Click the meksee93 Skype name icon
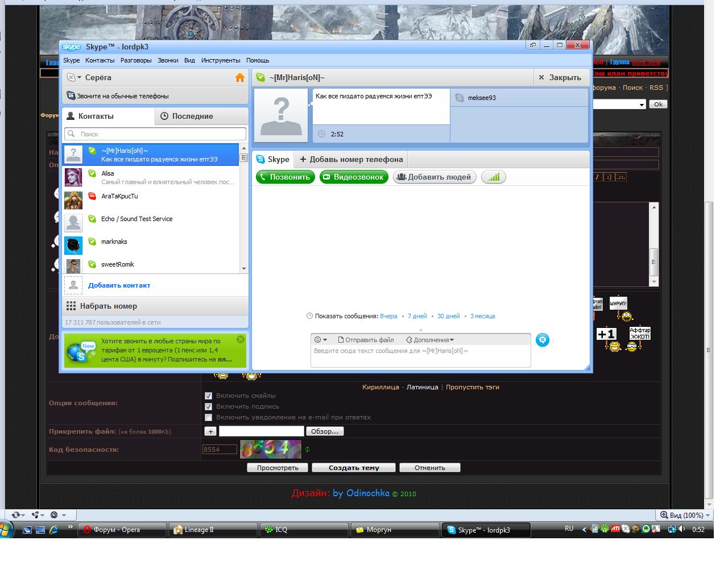This screenshot has width=728, height=582. (x=460, y=98)
